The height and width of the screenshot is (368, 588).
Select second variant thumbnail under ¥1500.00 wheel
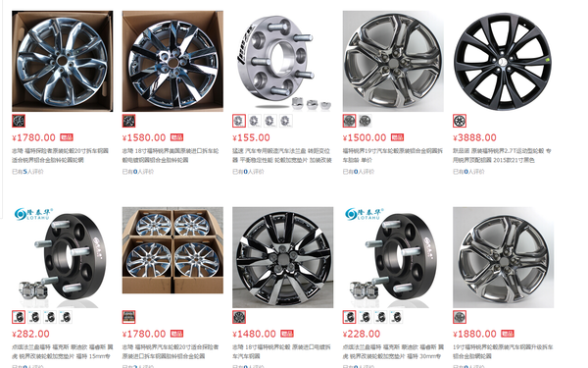[x=365, y=121]
